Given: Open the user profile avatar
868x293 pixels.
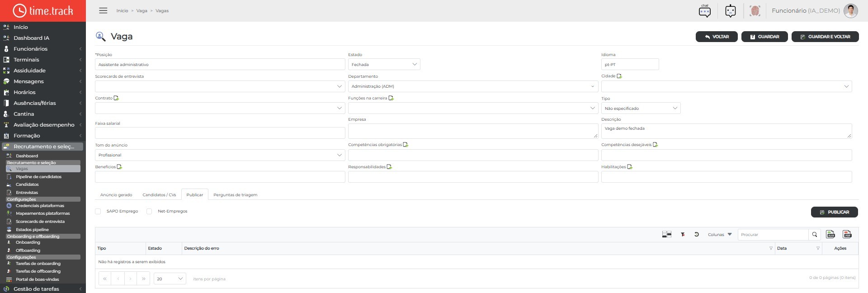Looking at the screenshot, I should pos(850,11).
